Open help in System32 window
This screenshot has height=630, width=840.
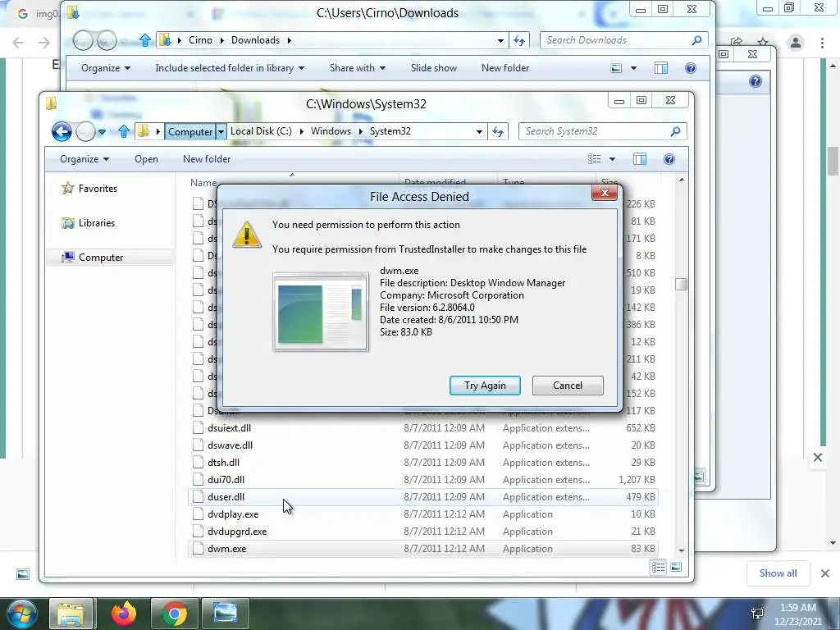(x=669, y=159)
